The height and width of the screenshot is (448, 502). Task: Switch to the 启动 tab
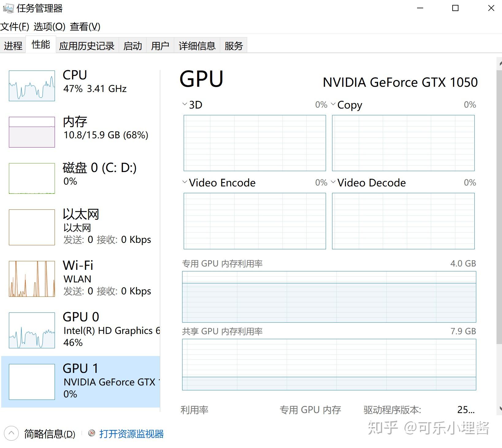(x=132, y=46)
